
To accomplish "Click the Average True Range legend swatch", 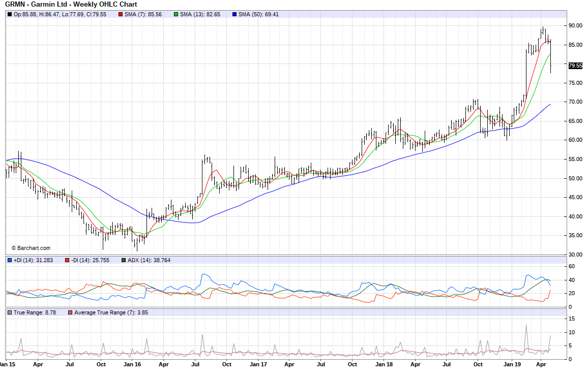I will [70, 312].
